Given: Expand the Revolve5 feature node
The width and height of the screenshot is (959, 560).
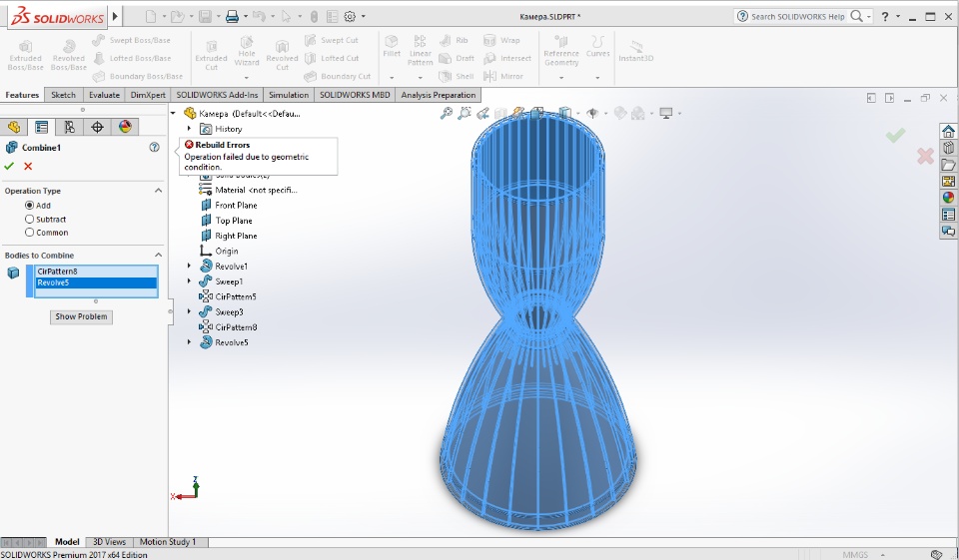Looking at the screenshot, I should coord(189,342).
